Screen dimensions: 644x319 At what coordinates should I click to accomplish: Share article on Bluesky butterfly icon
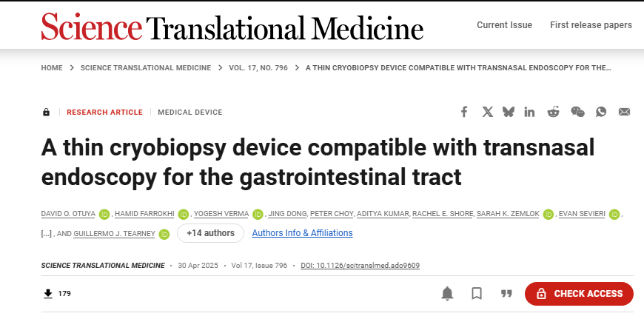pyautogui.click(x=509, y=112)
